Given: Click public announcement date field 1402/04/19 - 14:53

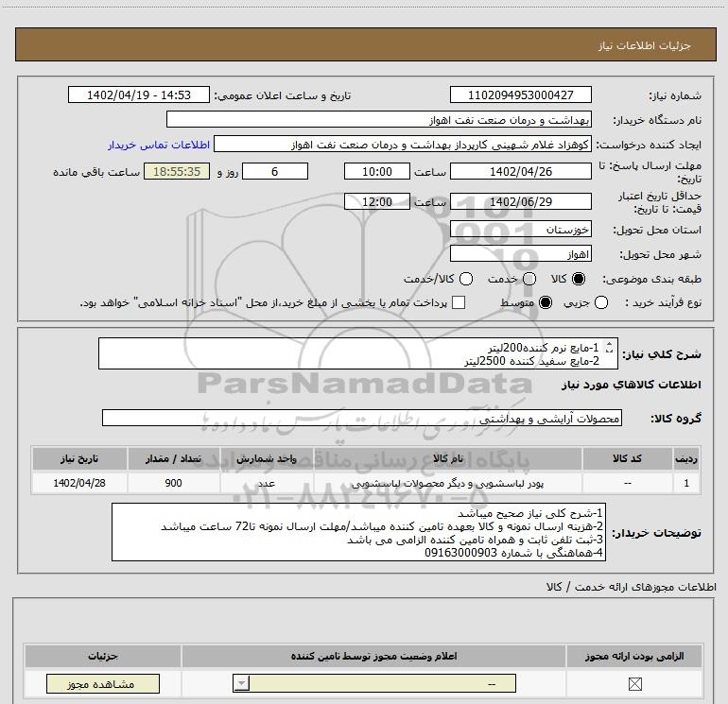Looking at the screenshot, I should click(139, 94).
